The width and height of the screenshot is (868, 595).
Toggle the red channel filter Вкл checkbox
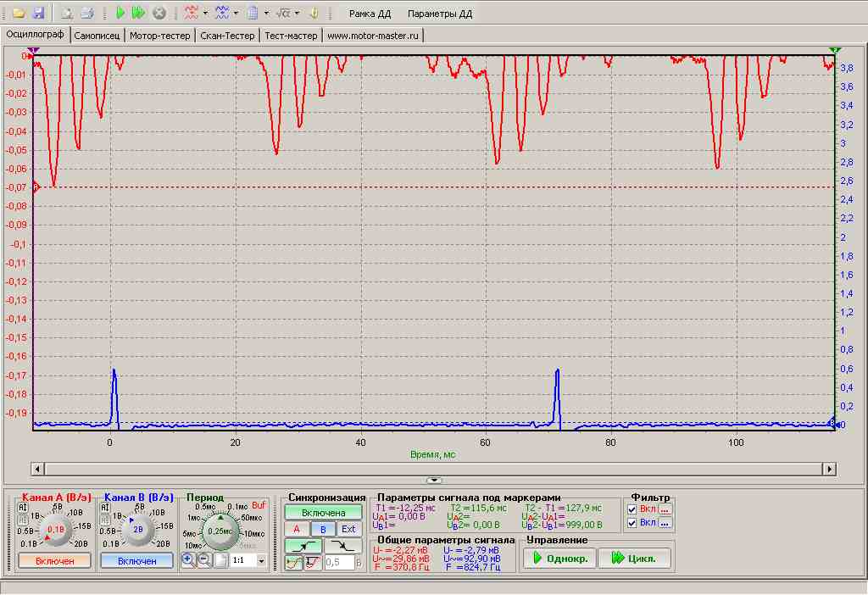click(x=632, y=509)
